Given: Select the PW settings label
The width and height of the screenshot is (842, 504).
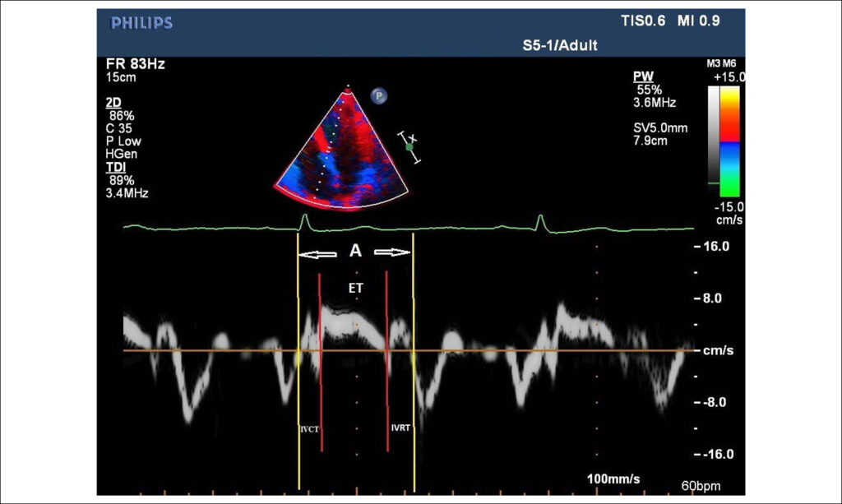Looking at the screenshot, I should [x=643, y=76].
